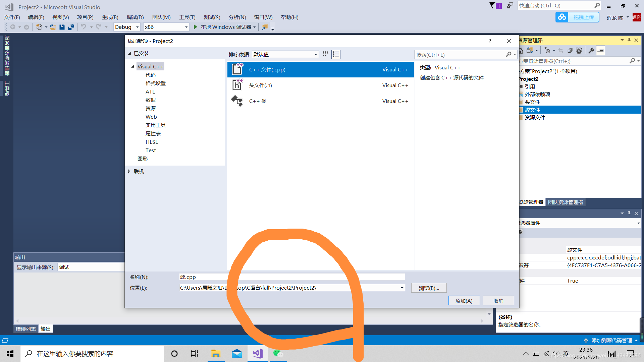Select 代码 under Visual C++ tree
This screenshot has height=362, width=644.
pyautogui.click(x=150, y=75)
